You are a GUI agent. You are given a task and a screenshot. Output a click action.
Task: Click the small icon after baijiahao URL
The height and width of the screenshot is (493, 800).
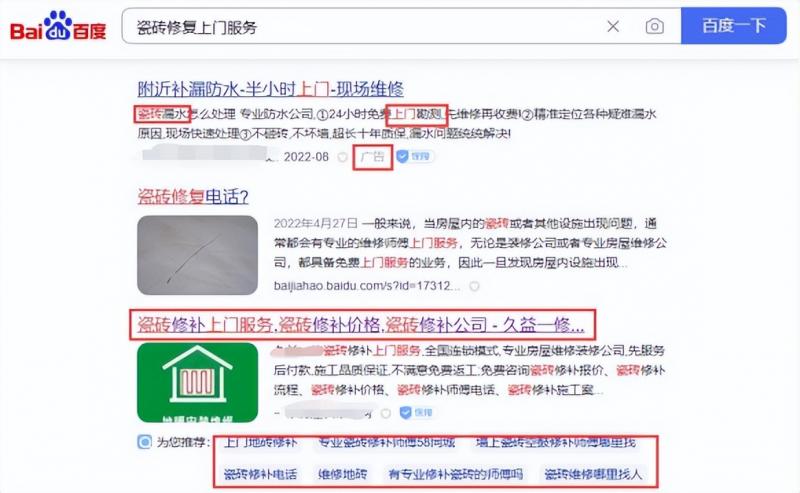pos(474,286)
